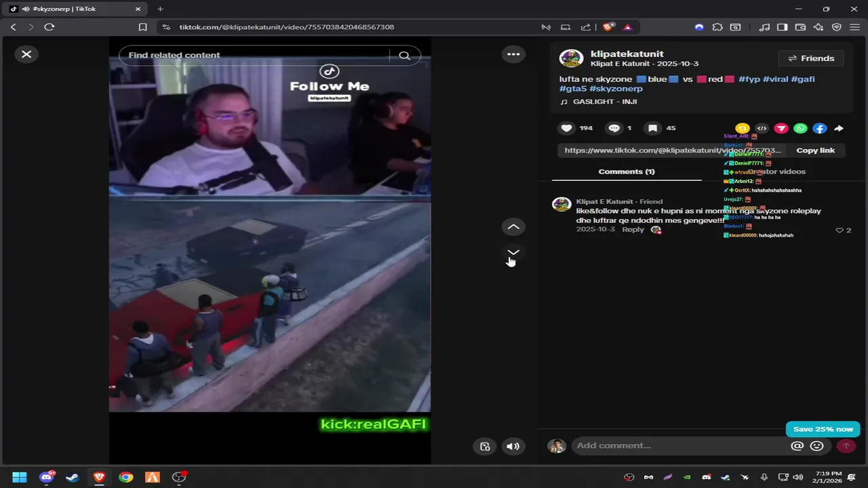This screenshot has height=488, width=868.
Task: Open Discord from the taskbar
Action: [46, 477]
